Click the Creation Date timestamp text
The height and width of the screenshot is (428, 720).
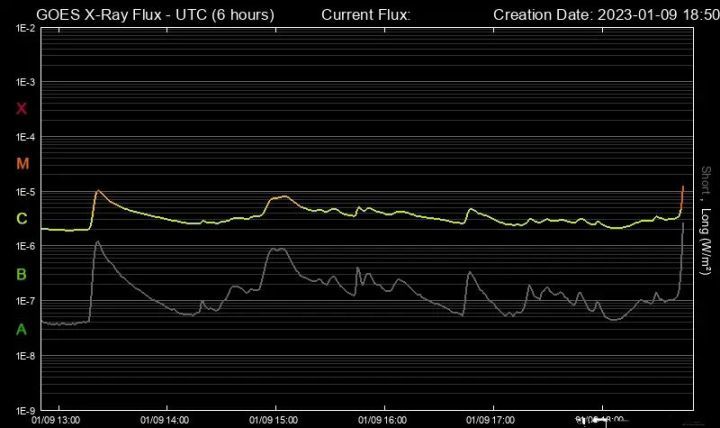(x=606, y=15)
